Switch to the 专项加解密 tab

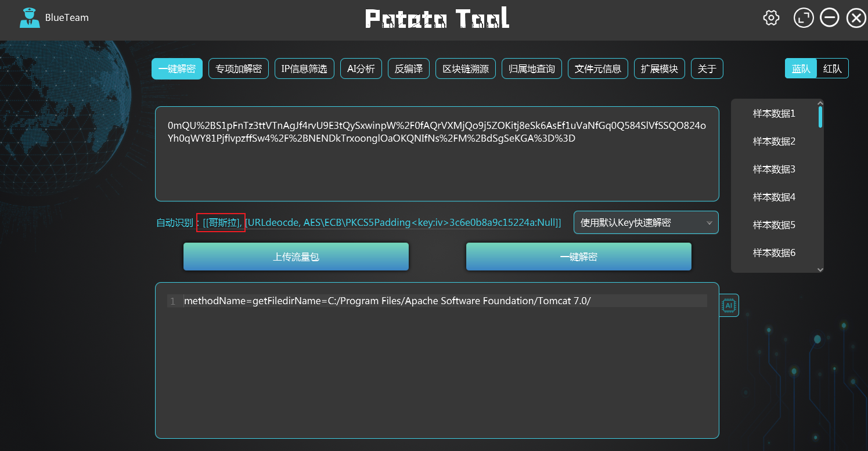coord(238,68)
